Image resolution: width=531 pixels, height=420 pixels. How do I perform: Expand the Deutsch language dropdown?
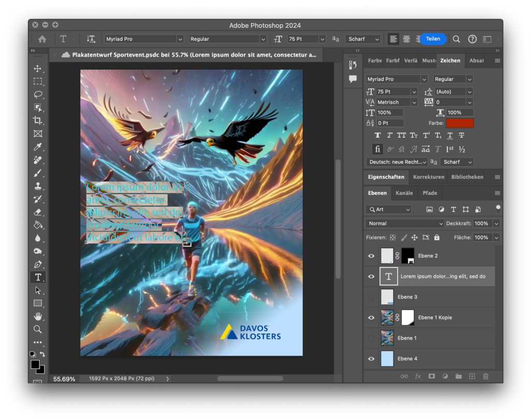(x=397, y=162)
